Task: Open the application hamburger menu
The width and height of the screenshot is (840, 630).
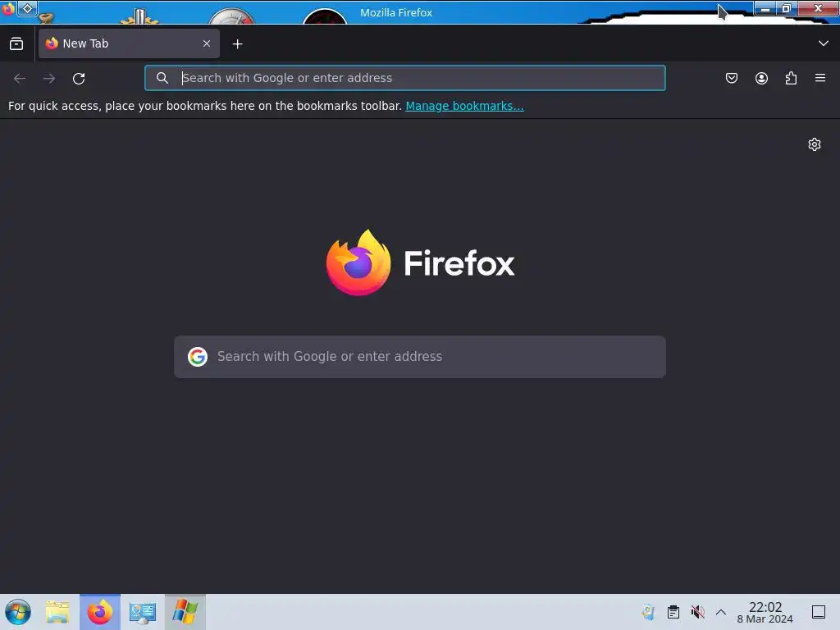Action: coord(820,78)
